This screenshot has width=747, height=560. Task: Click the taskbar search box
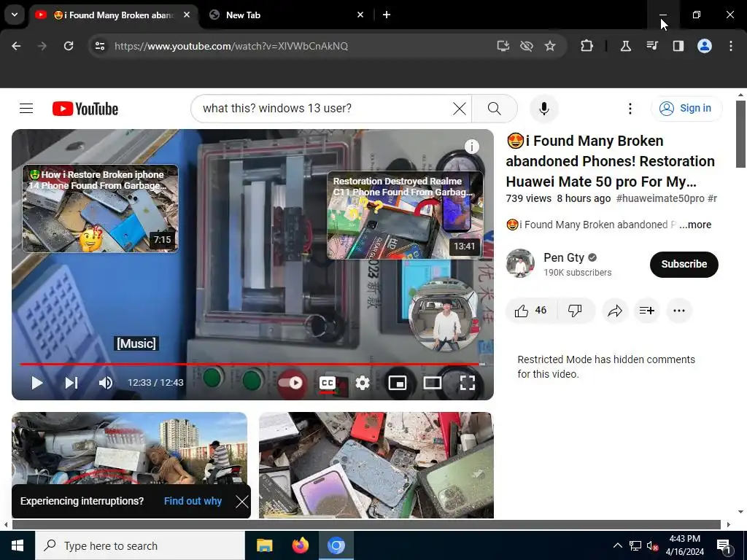pos(139,545)
